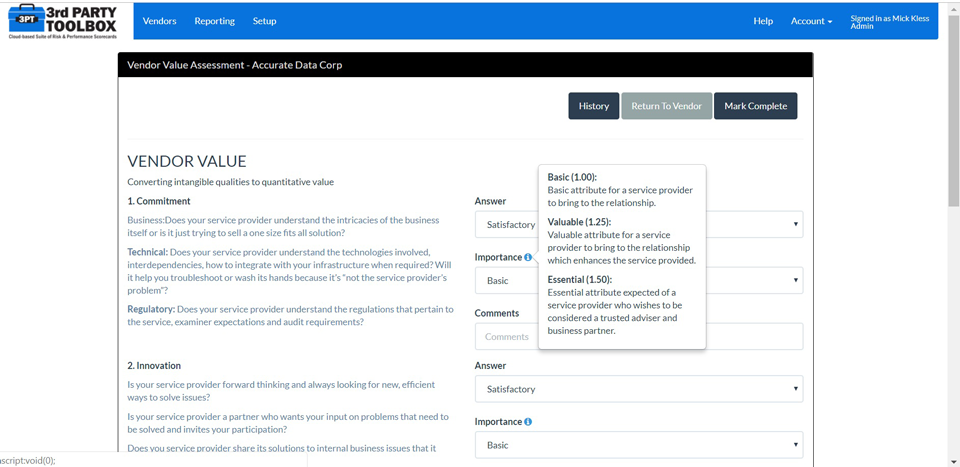
Task: Click the Commitment Importance info icon
Action: [x=528, y=258]
